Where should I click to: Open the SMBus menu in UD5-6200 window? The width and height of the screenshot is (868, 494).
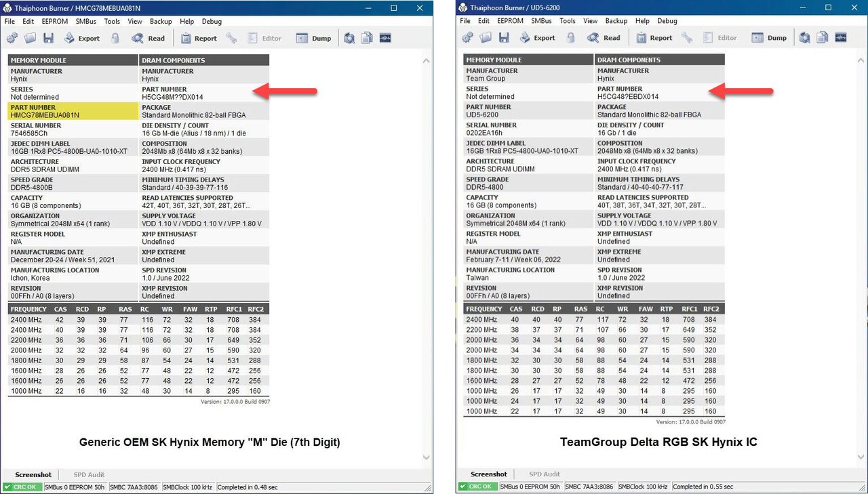[x=541, y=21]
